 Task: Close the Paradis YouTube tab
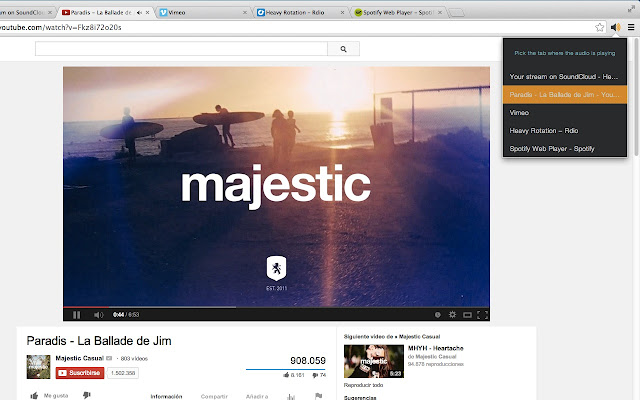tap(147, 13)
